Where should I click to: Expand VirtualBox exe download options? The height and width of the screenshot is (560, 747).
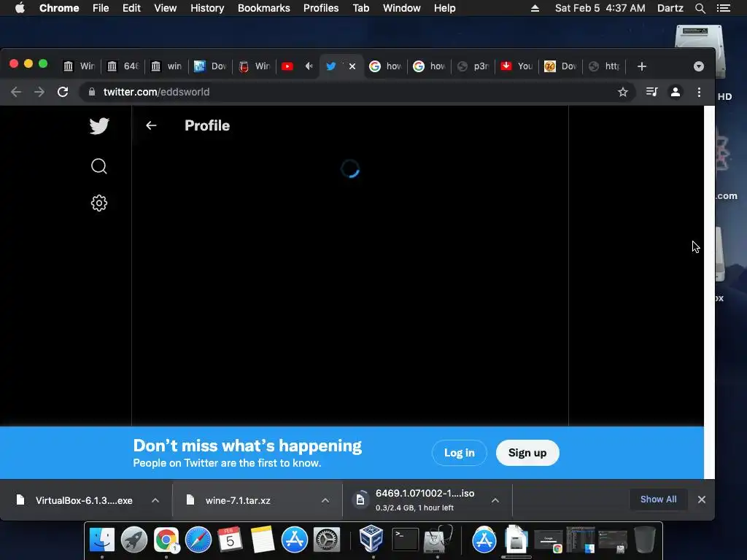click(155, 500)
